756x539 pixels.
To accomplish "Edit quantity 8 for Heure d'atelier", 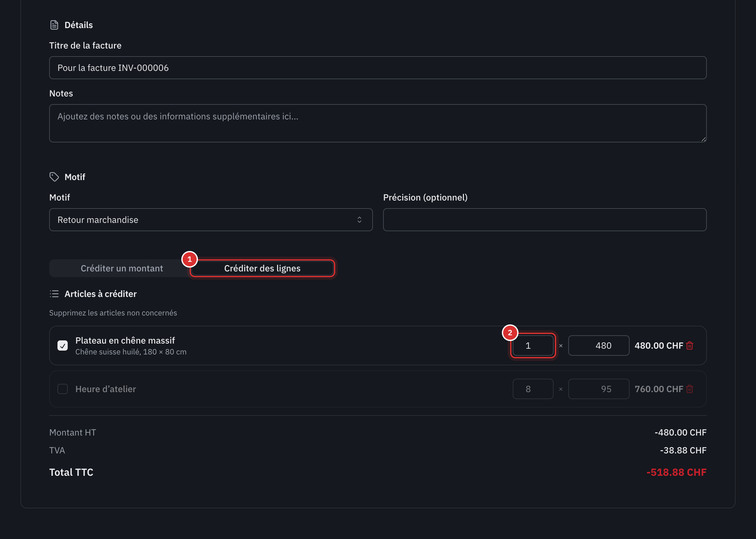I will (533, 389).
